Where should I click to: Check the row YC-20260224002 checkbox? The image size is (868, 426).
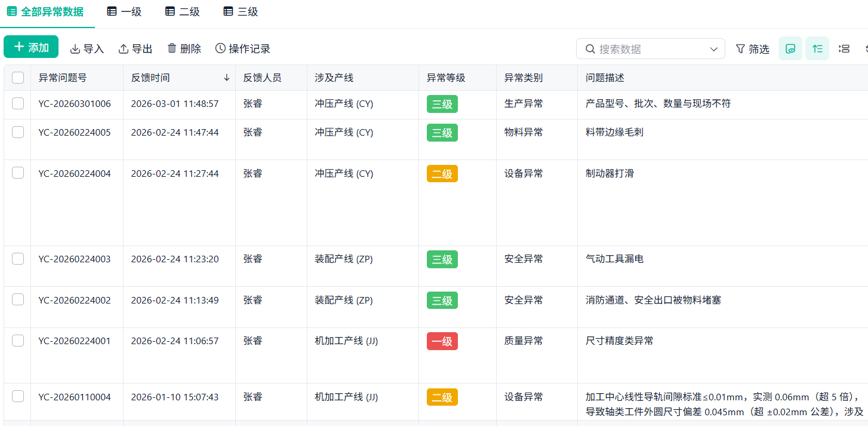[x=18, y=299]
